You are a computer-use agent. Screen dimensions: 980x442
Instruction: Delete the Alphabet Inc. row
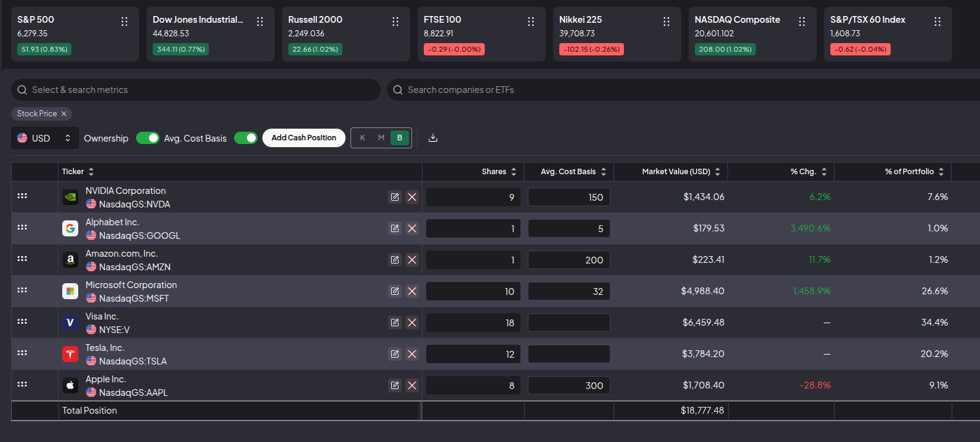(x=412, y=228)
